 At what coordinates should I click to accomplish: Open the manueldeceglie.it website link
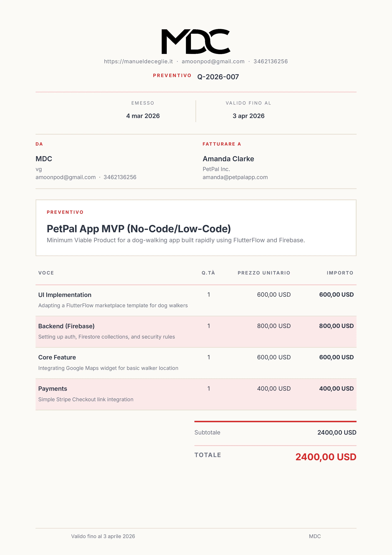point(138,61)
